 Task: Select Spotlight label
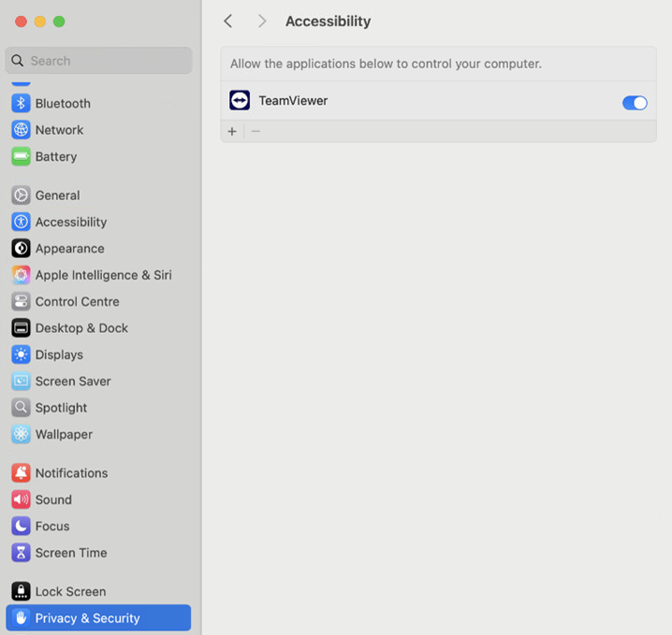pyautogui.click(x=61, y=408)
